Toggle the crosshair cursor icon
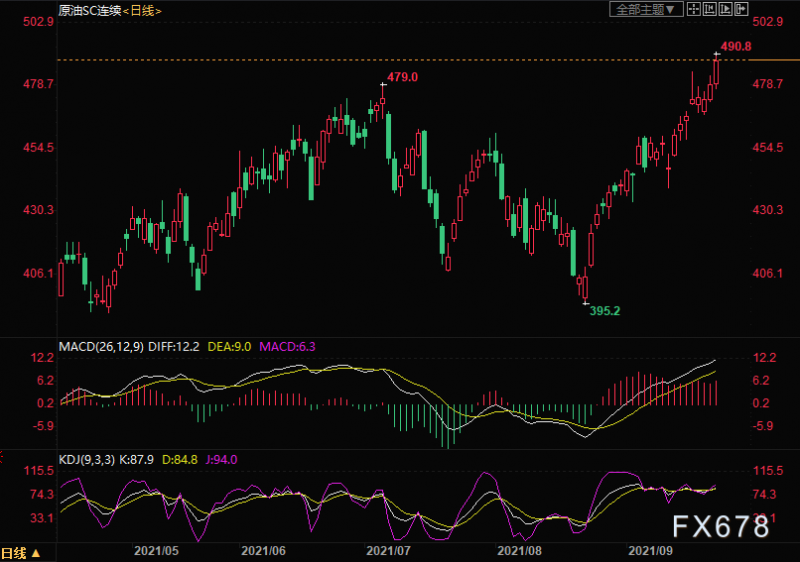800x562 pixels. point(693,9)
